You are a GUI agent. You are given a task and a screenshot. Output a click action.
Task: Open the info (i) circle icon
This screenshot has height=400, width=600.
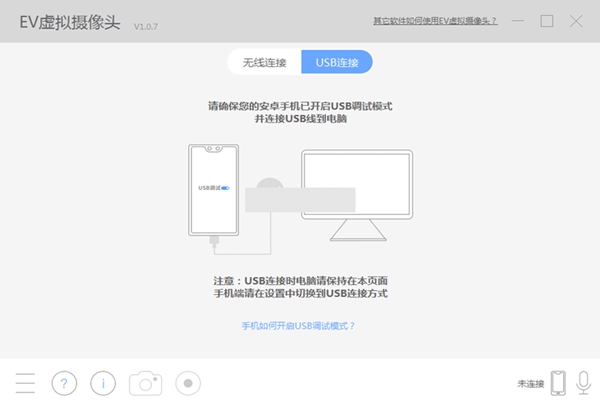coord(103,383)
